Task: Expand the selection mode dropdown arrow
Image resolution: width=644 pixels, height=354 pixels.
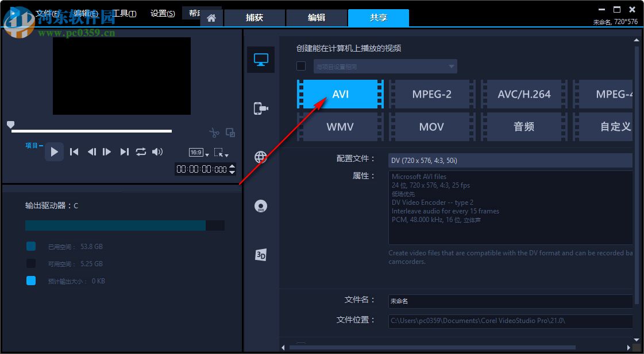Action: [225, 154]
